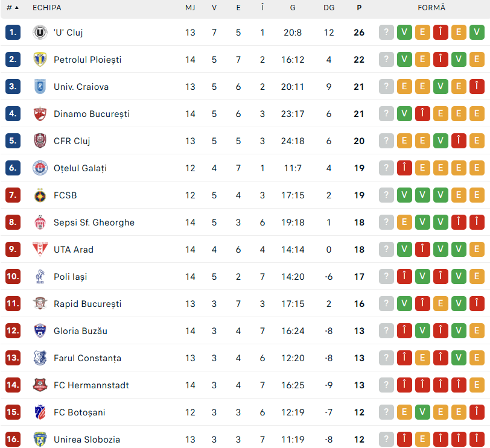The height and width of the screenshot is (448, 490).
Task: Select the FC Botoșani team logo
Action: (x=40, y=412)
